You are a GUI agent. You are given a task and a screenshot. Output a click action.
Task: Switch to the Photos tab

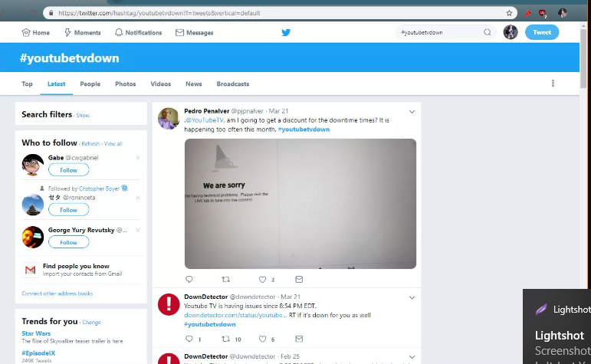click(125, 84)
